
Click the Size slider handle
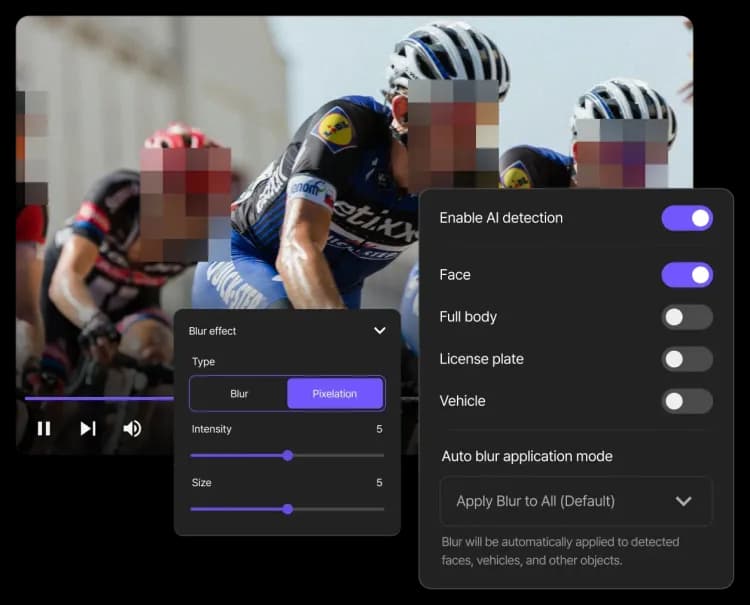pyautogui.click(x=288, y=508)
